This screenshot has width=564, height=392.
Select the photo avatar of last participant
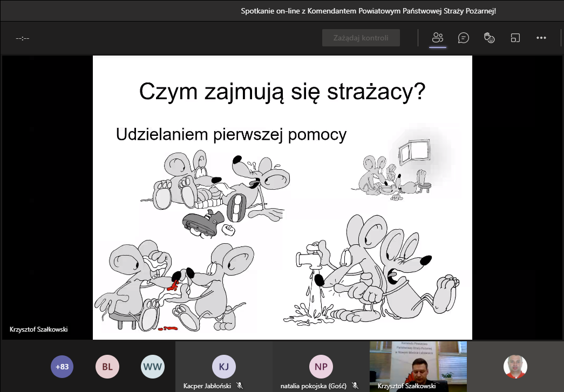tap(515, 367)
